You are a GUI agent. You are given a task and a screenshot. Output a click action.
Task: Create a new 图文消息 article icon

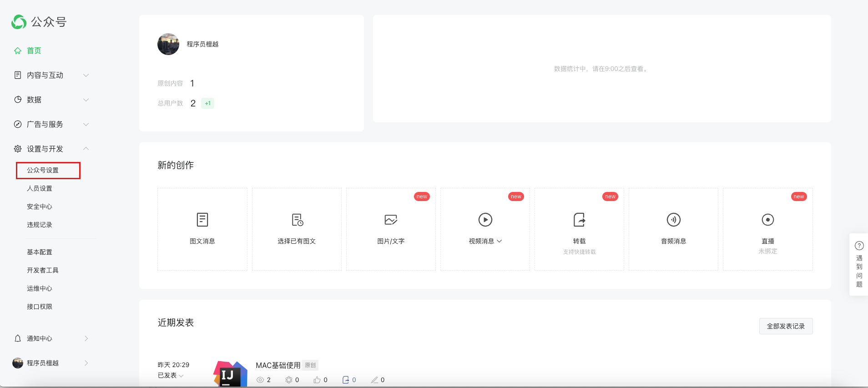click(202, 220)
